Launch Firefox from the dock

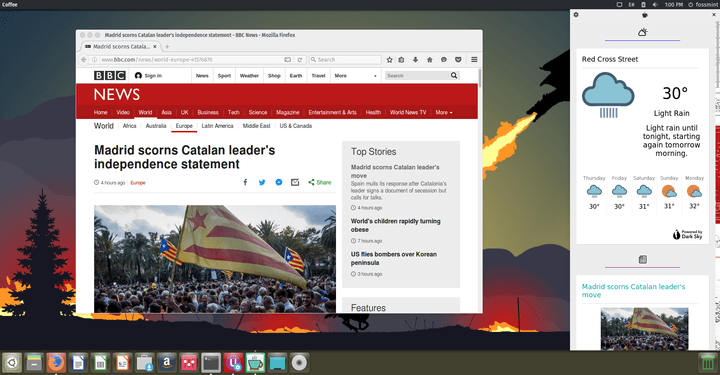(56, 363)
